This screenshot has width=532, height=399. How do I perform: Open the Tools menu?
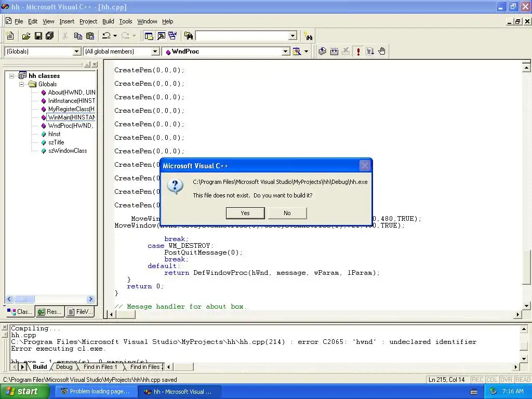click(x=126, y=21)
